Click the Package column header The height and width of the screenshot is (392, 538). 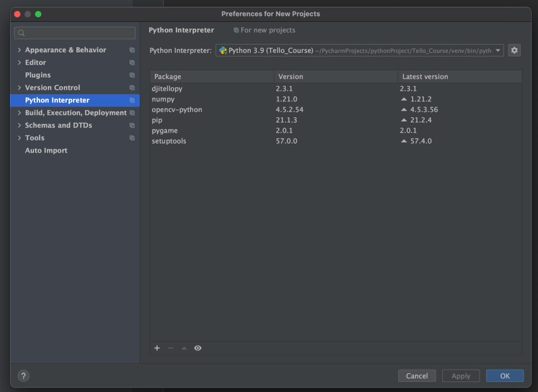pyautogui.click(x=212, y=76)
